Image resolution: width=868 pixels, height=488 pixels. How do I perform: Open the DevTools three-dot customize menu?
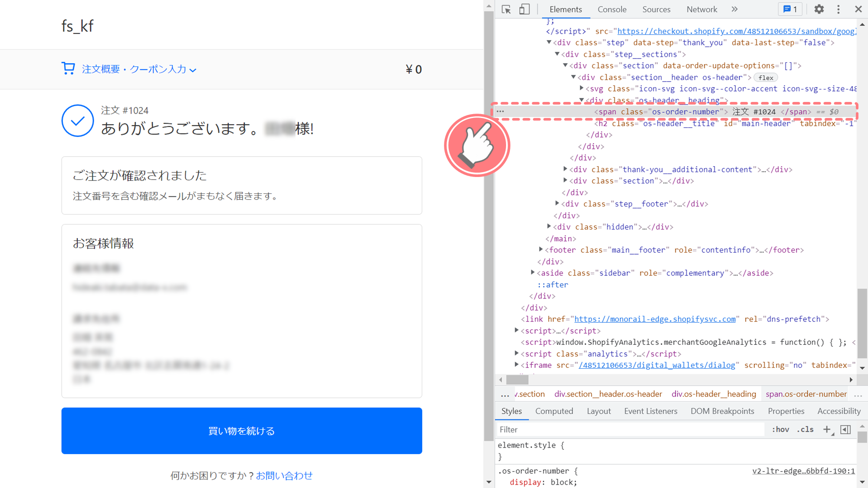[838, 9]
